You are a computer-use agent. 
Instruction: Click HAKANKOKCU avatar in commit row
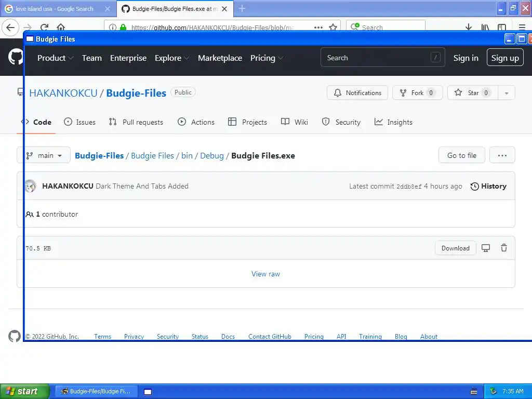click(31, 186)
